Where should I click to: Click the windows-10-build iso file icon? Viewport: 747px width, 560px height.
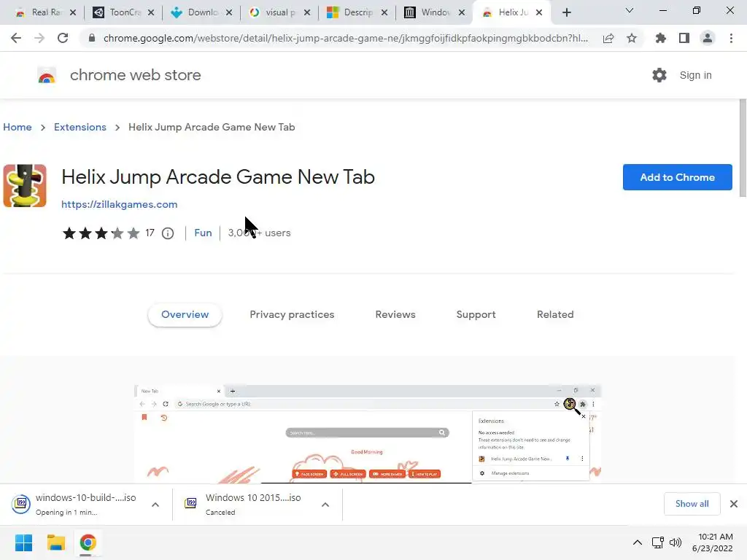(21, 503)
